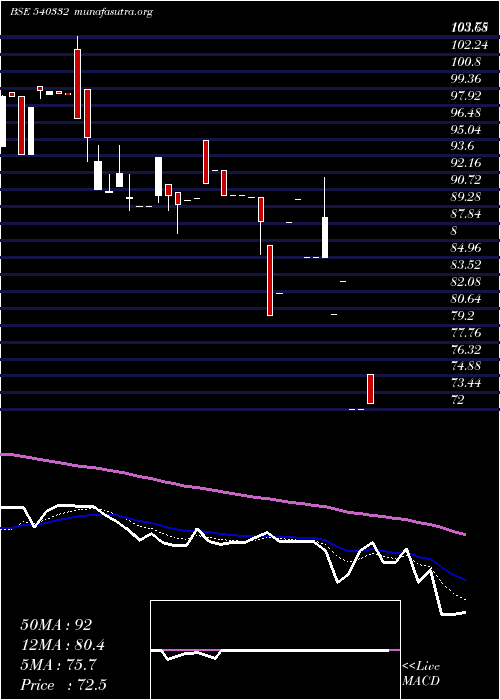The image size is (500, 700).
Task: Click the <<Live MACD label
Action: point(421,674)
